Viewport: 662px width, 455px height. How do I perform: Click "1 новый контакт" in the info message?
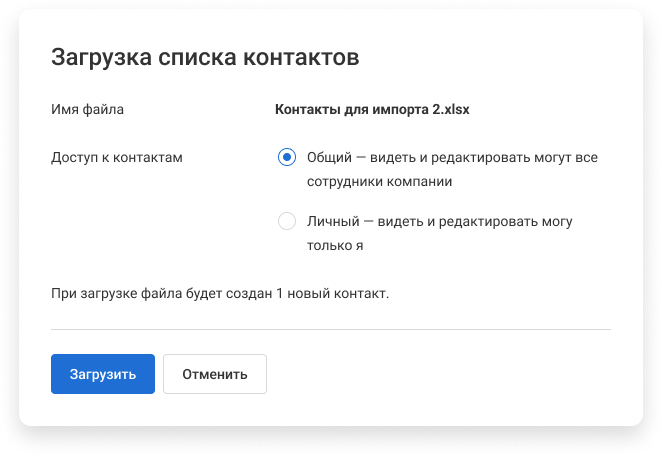(x=334, y=294)
